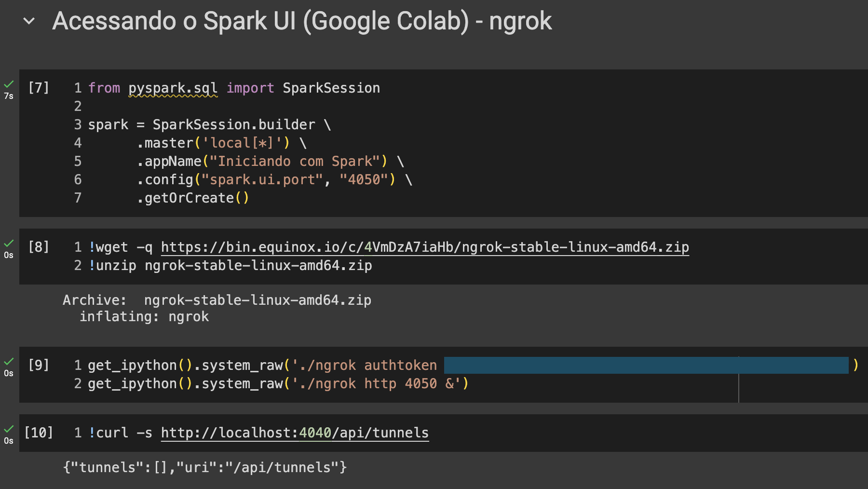Click the line 'from pyspark.sql import SparkSession'
The height and width of the screenshot is (489, 868).
[x=234, y=88]
